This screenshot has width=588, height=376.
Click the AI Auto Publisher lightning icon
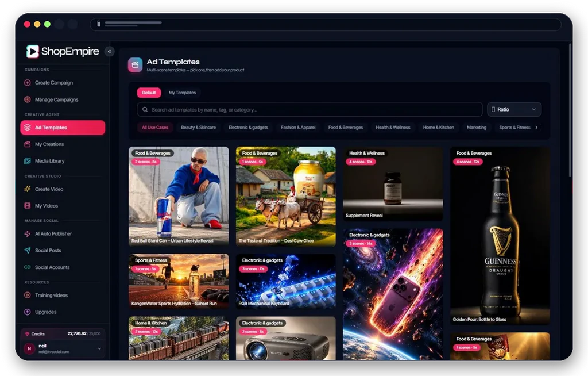pos(28,233)
